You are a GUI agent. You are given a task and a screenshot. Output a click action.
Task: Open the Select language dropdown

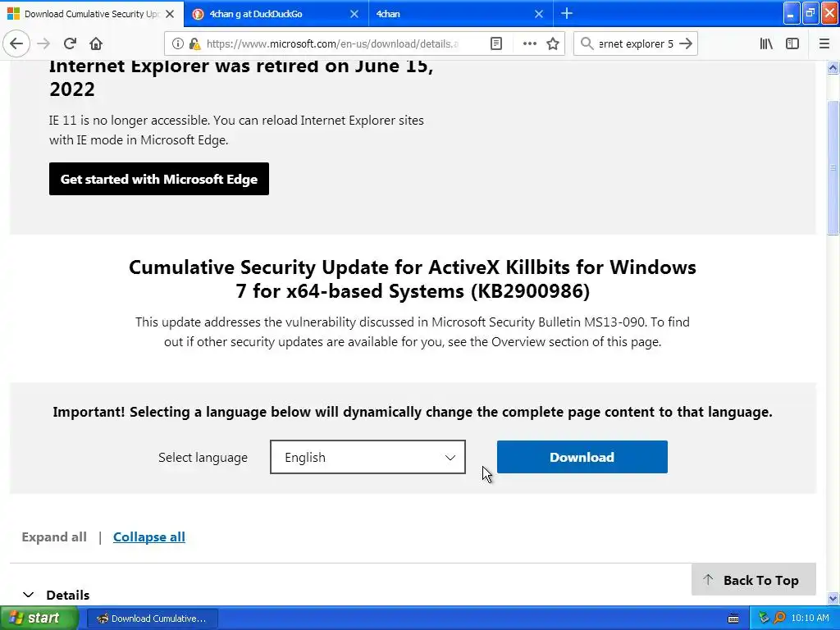(x=367, y=457)
